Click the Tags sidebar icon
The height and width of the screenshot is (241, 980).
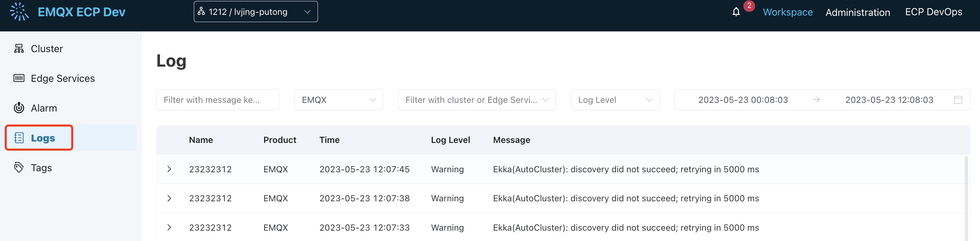[19, 167]
